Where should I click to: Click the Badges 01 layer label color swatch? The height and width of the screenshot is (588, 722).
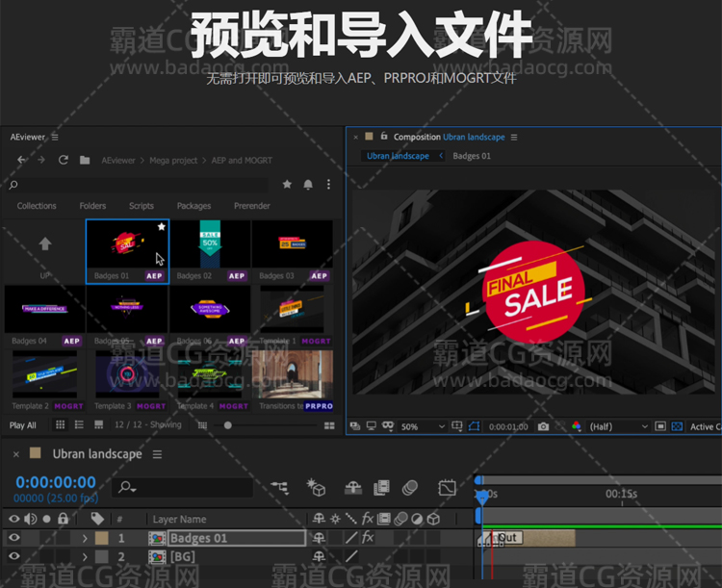101,538
